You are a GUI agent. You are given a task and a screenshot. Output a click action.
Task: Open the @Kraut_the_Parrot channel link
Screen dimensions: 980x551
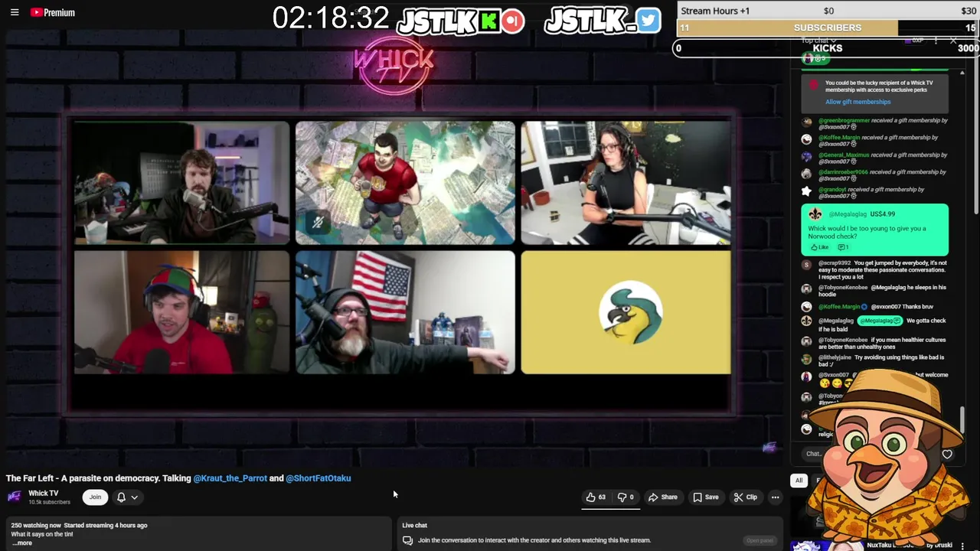230,478
